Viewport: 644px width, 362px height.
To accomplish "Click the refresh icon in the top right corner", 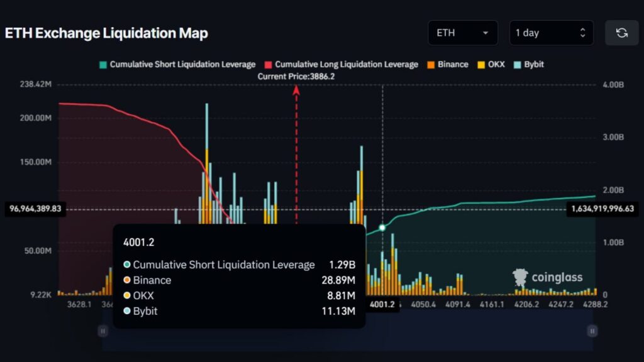I will tap(621, 33).
